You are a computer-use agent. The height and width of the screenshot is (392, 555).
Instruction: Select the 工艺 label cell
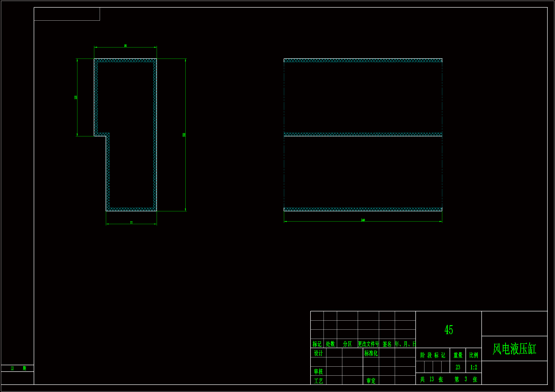(x=318, y=381)
